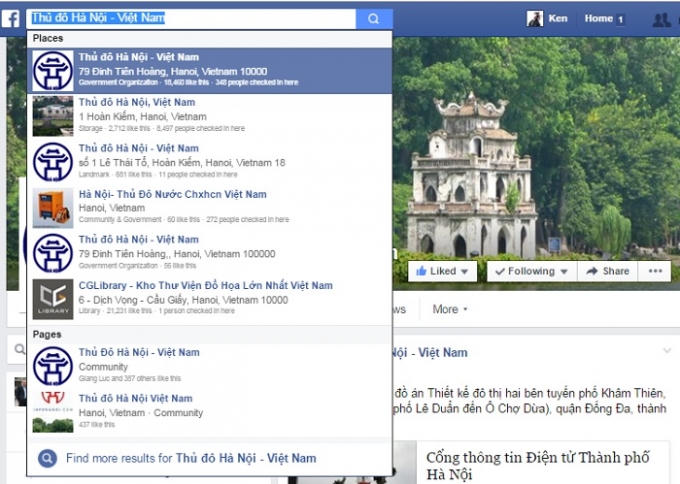Open the 'Thủ đô Hà Nội Việt Nam' page with 437 likes
This screenshot has width=680, height=484.
(x=209, y=412)
